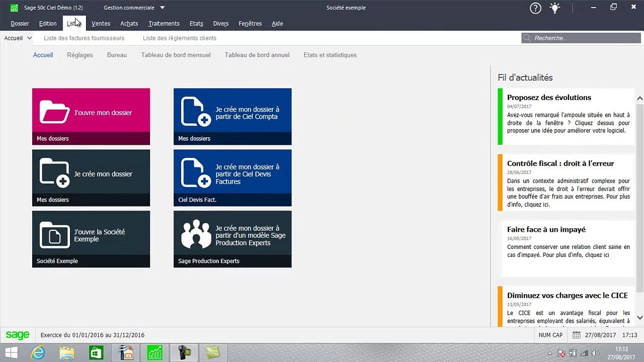Open the Diminuez vos charges avec le CICE article
644x362 pixels.
pos(566,306)
